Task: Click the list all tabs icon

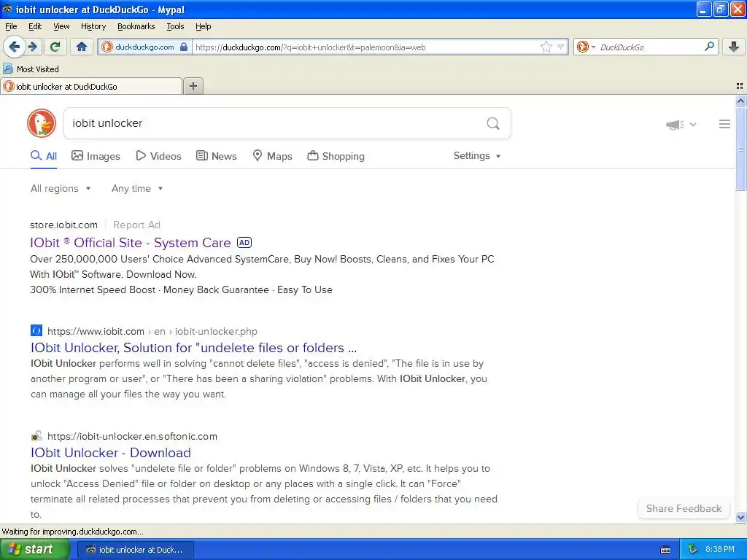Action: (740, 86)
